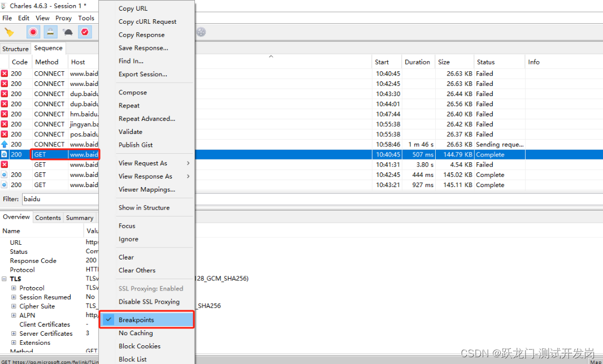
Task: Click failed icon of CONNECT row at 10:40:45
Action: pyautogui.click(x=4, y=73)
